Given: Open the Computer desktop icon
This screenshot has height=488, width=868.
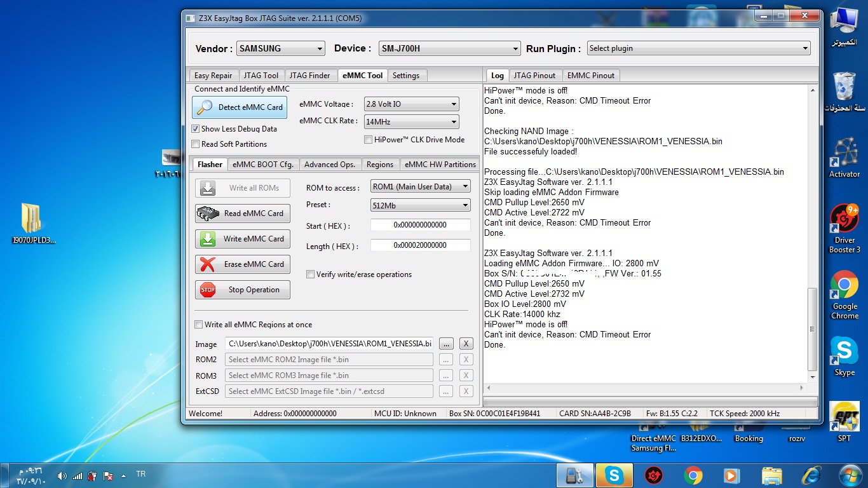Looking at the screenshot, I should point(844,27).
